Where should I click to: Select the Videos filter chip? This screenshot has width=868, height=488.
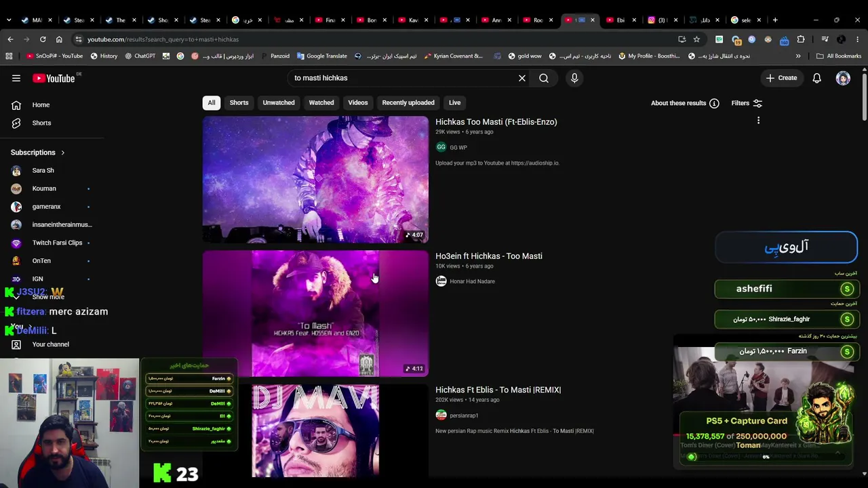[x=358, y=103]
